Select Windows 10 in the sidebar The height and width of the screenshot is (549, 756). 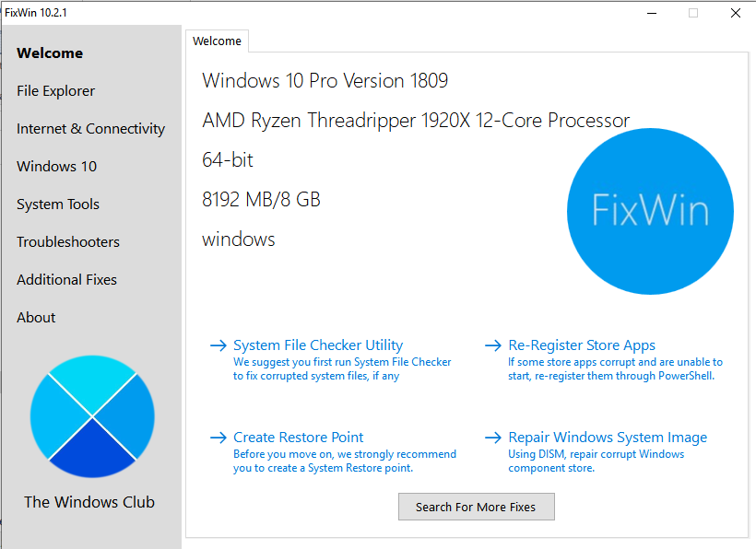click(x=56, y=167)
